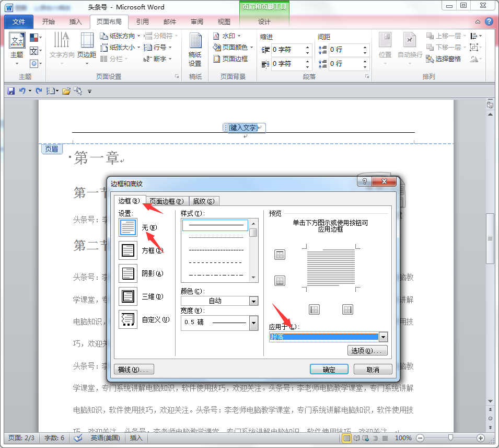The height and width of the screenshot is (448, 499).
Task: Toggle the bottom border button in preview
Action: 280,281
